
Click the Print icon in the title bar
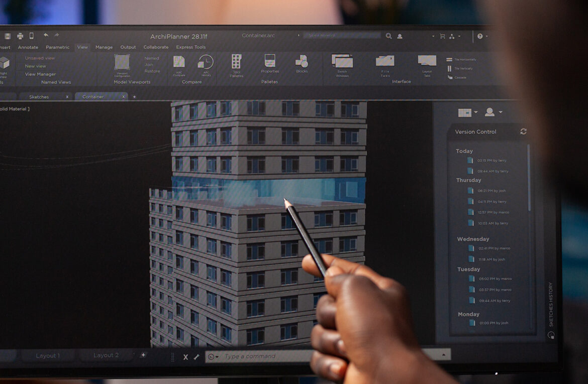click(20, 36)
